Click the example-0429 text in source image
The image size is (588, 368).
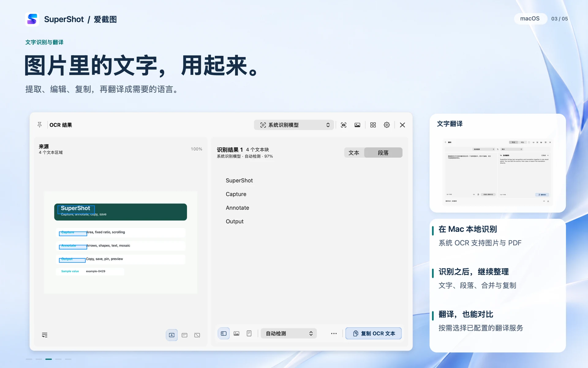(x=96, y=271)
